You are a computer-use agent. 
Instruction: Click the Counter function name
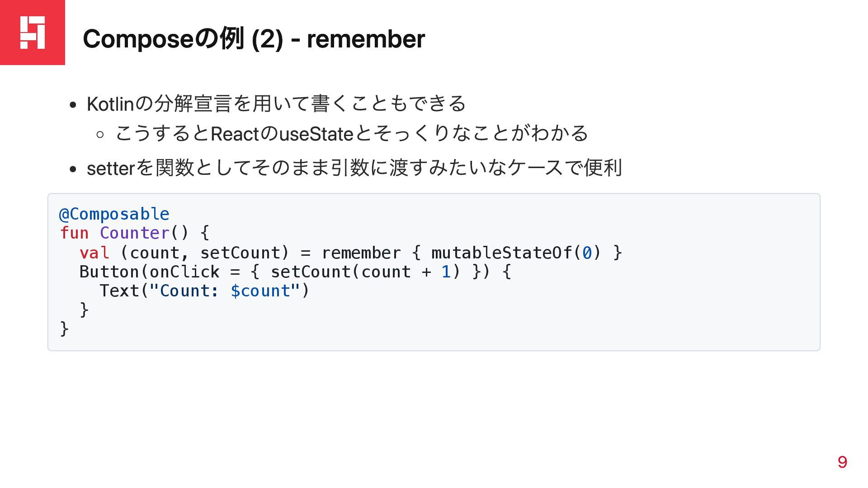coord(134,233)
